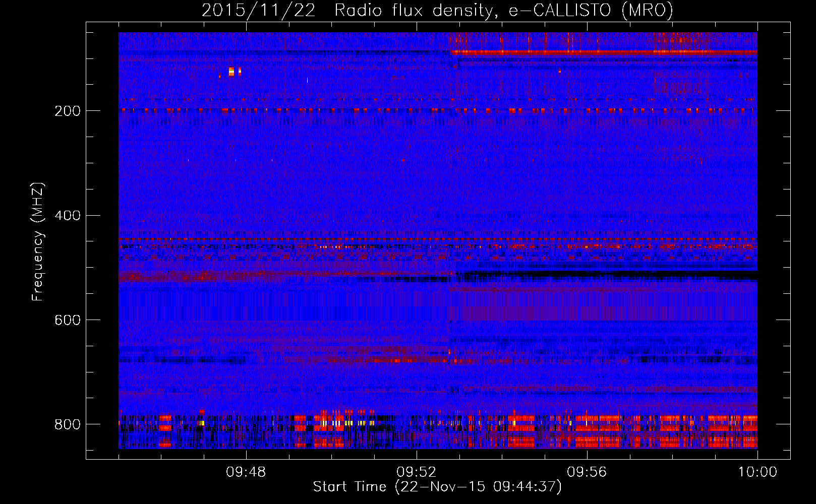The height and width of the screenshot is (504, 816).
Task: Click the 09:48 time tick label
Action: (246, 472)
